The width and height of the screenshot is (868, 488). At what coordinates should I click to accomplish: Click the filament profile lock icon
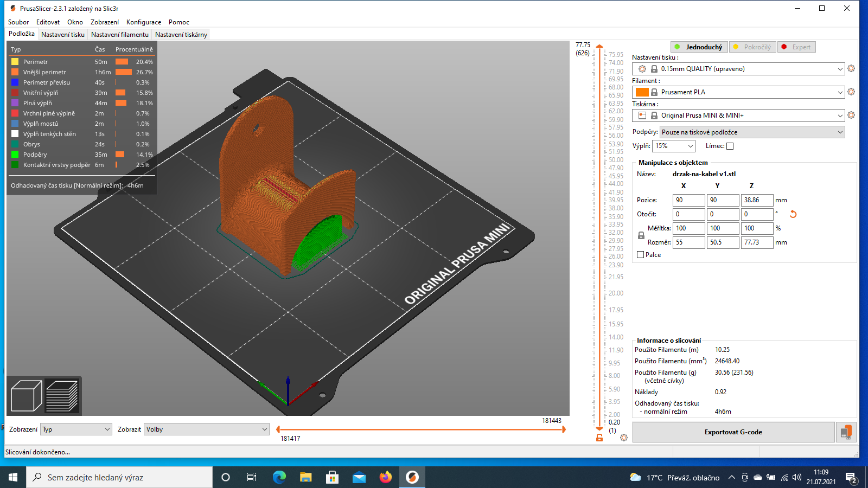[654, 92]
